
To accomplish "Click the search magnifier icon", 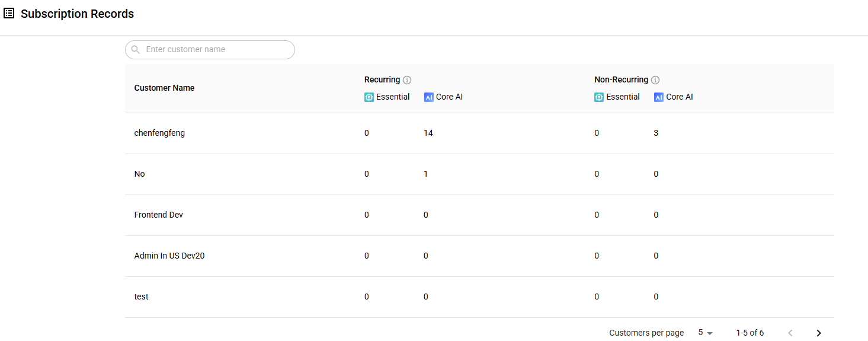I will click(136, 50).
